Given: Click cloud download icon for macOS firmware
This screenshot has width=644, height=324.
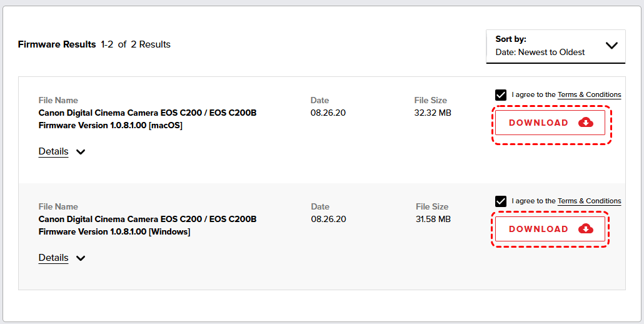Looking at the screenshot, I should 585,123.
